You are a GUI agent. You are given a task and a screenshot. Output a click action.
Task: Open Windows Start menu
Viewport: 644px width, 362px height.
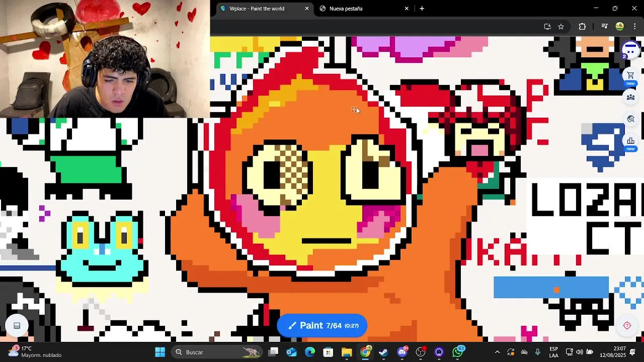click(160, 352)
